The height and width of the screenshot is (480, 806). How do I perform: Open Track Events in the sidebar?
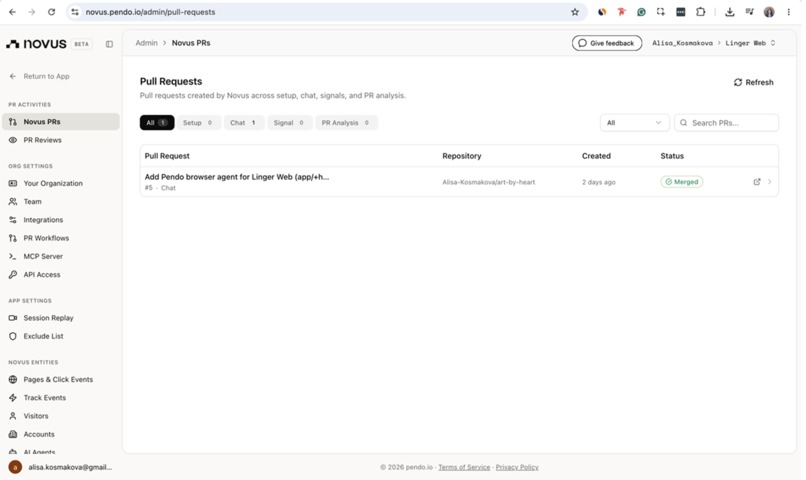point(61,398)
